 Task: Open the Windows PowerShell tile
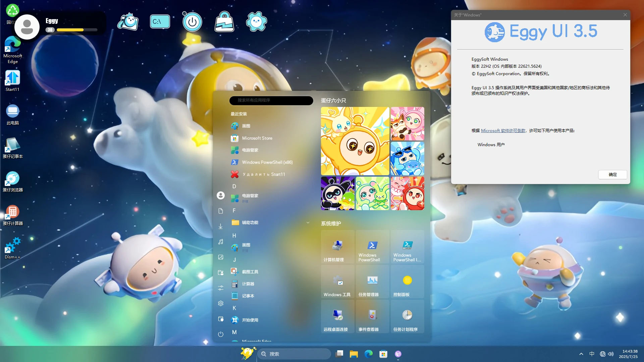pos(373,247)
